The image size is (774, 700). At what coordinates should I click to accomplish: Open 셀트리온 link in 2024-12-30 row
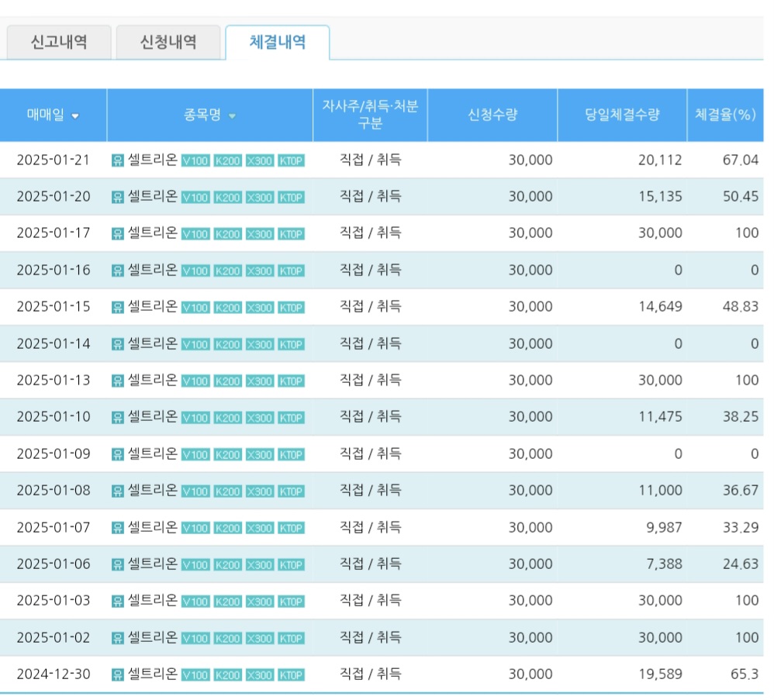coord(153,674)
